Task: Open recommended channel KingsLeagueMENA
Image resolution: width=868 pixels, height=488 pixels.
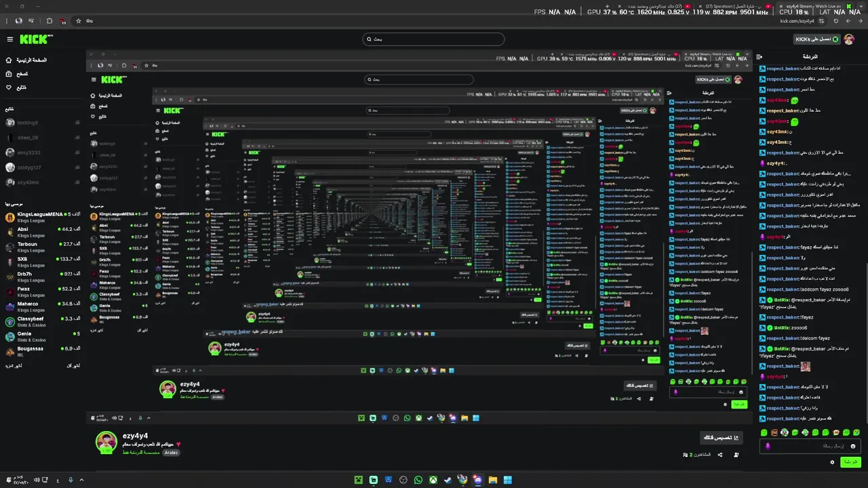Action: pos(42,217)
